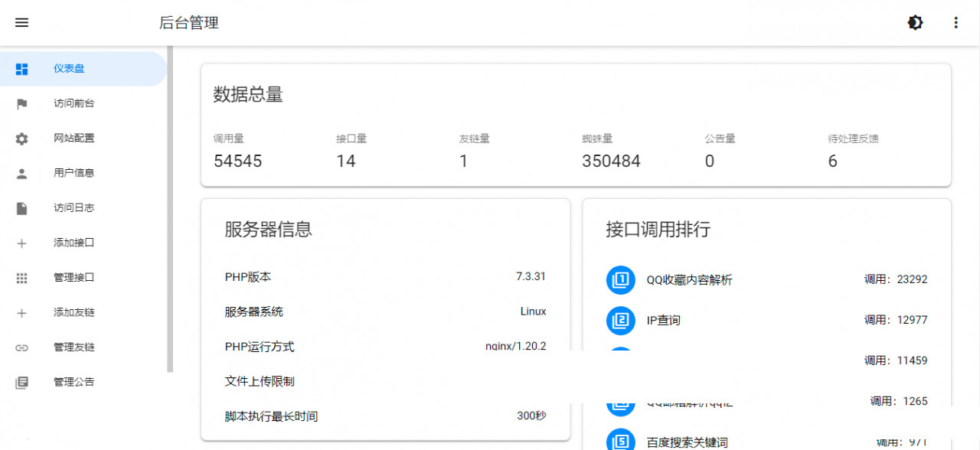
Task: Choose 添加接口 from the sidebar
Action: point(83,243)
